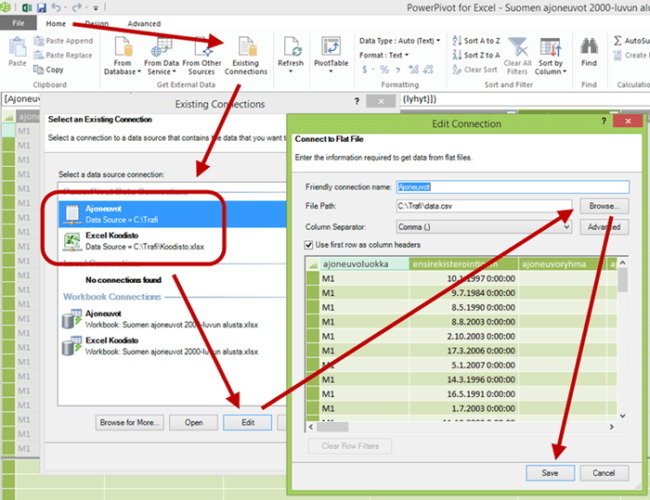
Task: Switch to the Advanced ribbon tab
Action: coord(144,23)
